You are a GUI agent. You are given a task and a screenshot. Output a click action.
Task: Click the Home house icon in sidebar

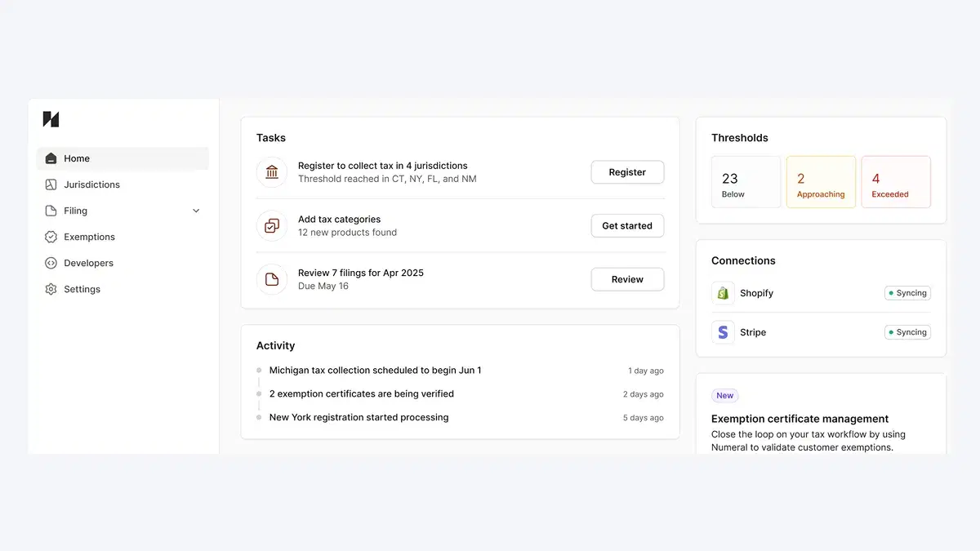51,158
